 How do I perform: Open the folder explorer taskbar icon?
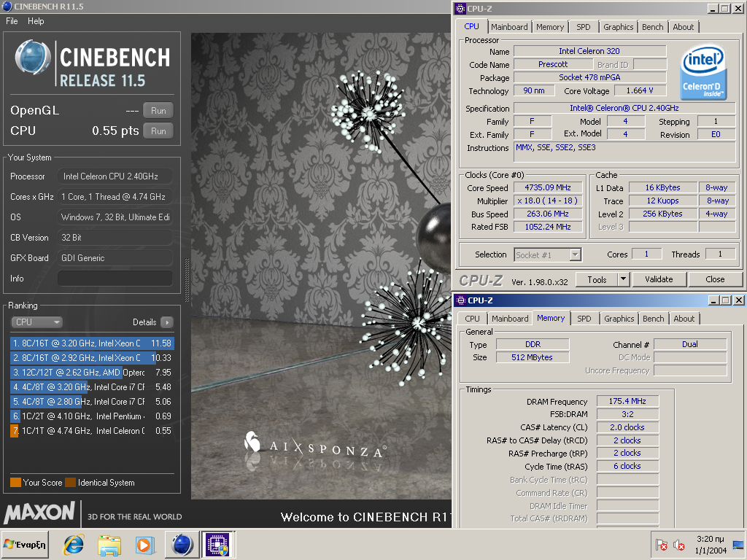(x=109, y=545)
